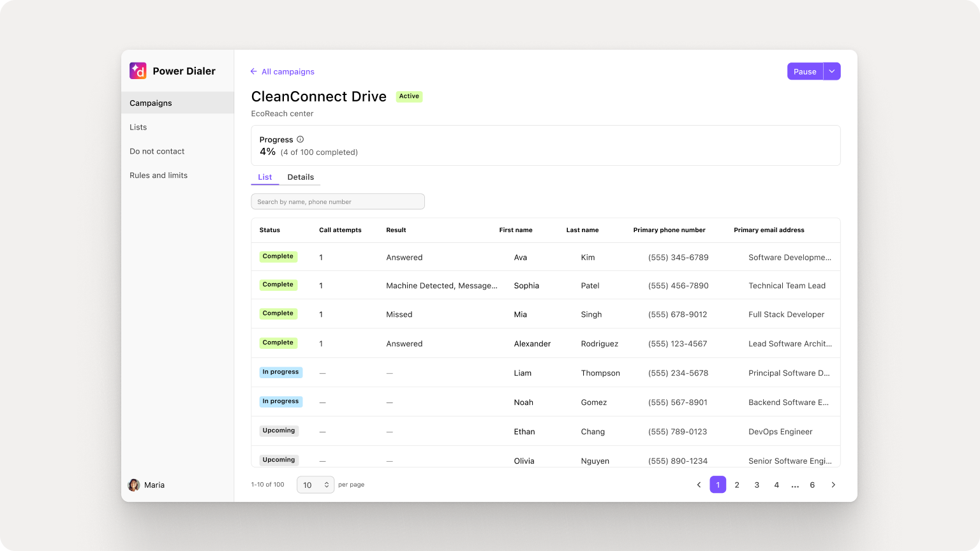Click Complete badge in Ava's row
Image resolution: width=980 pixels, height=551 pixels.
click(278, 256)
